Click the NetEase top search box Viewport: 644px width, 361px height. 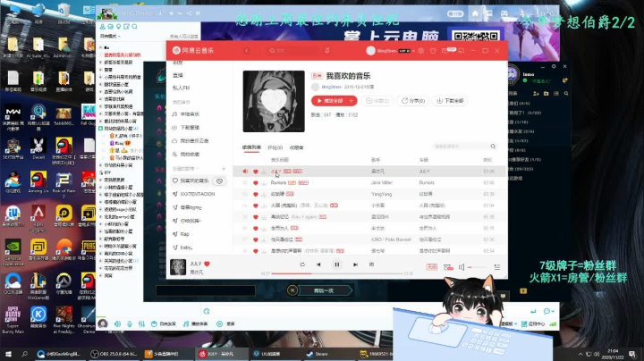coord(293,50)
